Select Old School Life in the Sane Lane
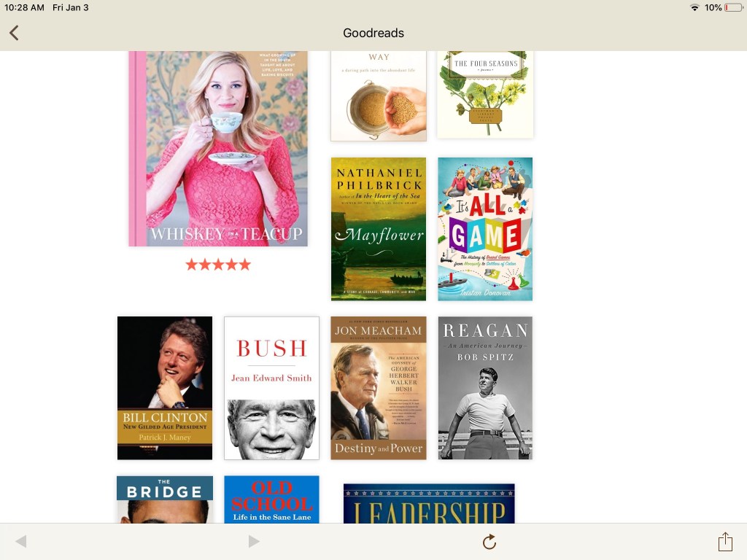The width and height of the screenshot is (747, 560). pos(271,499)
